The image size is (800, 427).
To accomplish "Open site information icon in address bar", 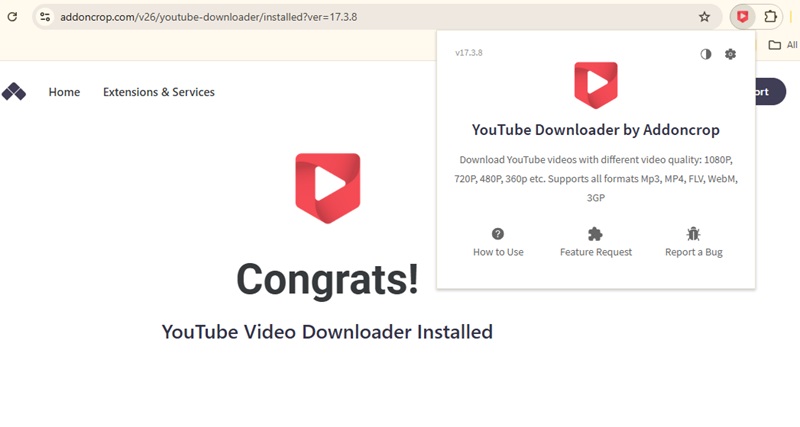I will click(45, 17).
